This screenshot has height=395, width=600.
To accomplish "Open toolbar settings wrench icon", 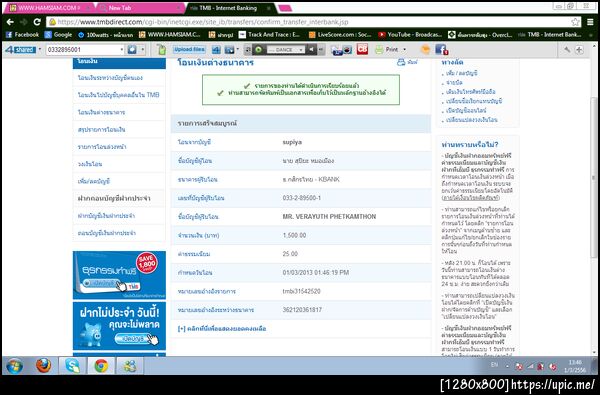I will click(x=567, y=49).
